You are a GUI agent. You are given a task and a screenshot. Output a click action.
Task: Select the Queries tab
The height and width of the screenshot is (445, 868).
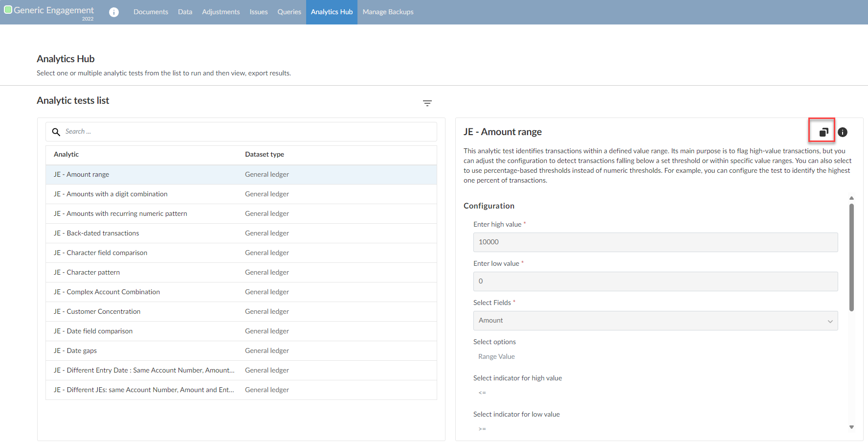point(289,12)
